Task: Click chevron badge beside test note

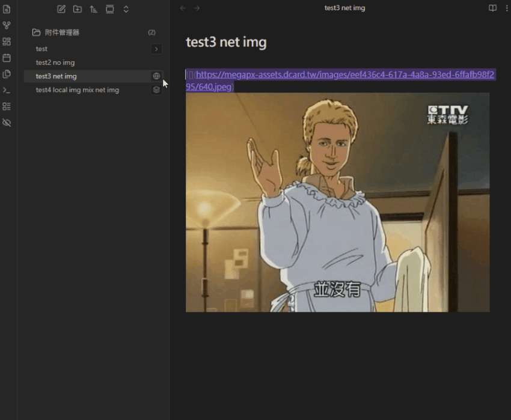Action: click(156, 49)
